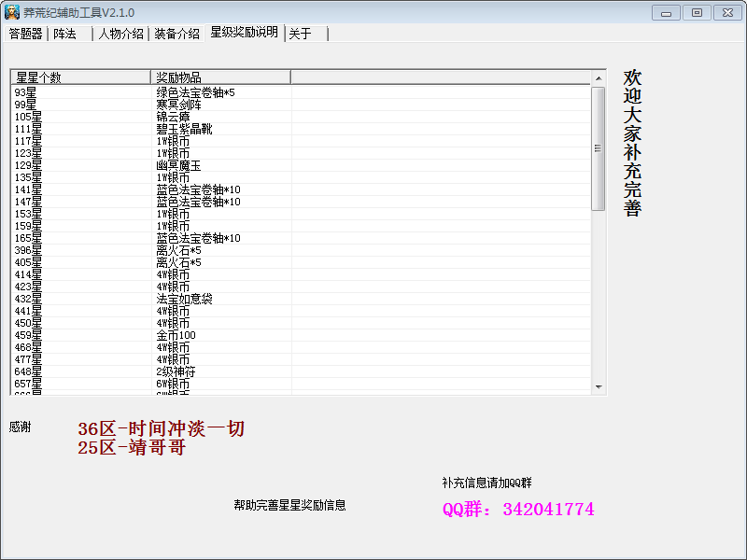Select the 人物介绍 tab
The image size is (747, 560).
coord(121,34)
